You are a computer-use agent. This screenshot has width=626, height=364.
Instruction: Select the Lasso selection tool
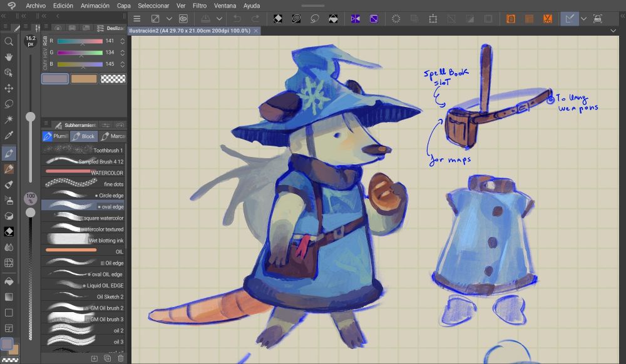8,104
